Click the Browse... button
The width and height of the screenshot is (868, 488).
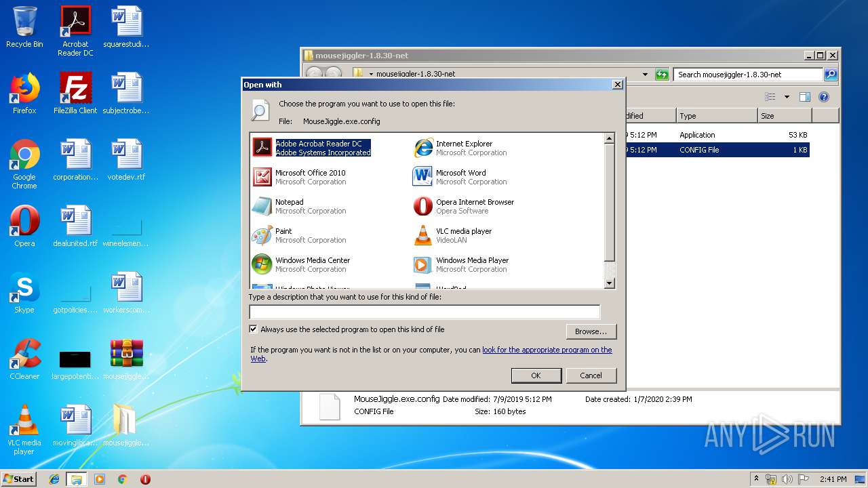(591, 331)
